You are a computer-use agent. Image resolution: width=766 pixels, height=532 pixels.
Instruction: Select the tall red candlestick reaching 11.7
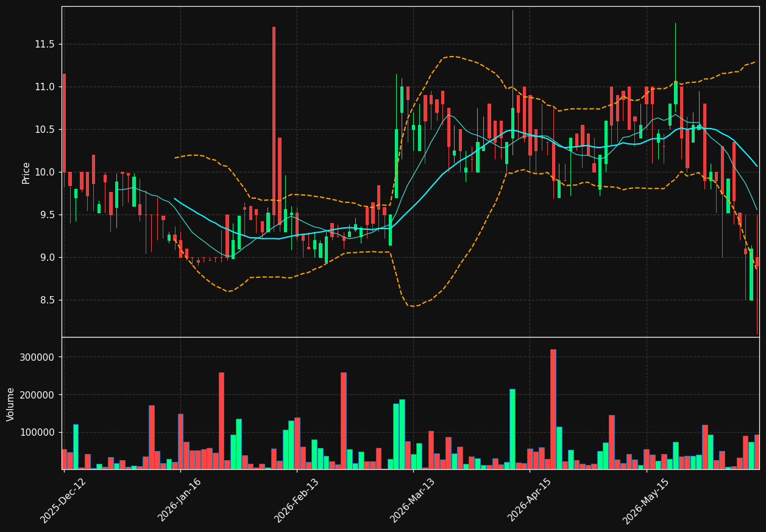pyautogui.click(x=274, y=121)
